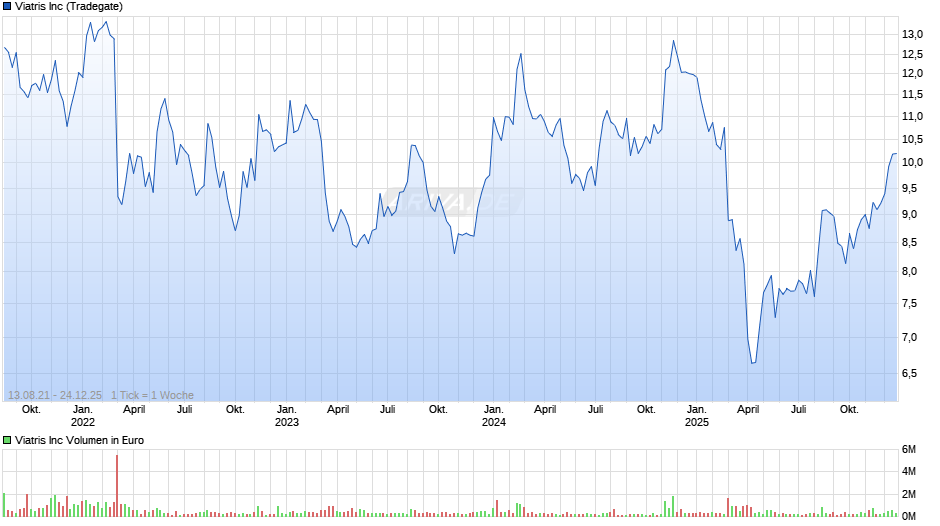Click the 6M volume axis label
The image size is (940, 526).
[909, 450]
